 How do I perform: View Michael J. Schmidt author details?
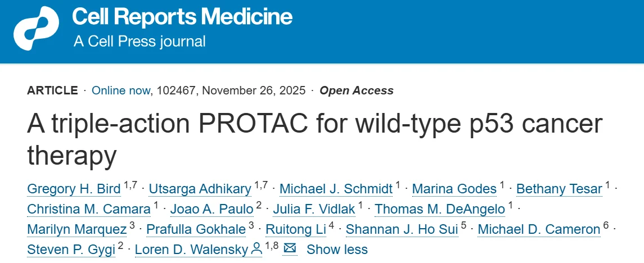pos(336,189)
